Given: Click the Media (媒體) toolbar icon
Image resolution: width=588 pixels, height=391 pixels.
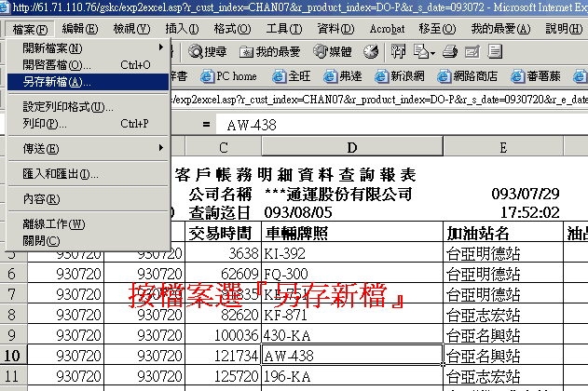Looking at the screenshot, I should click(x=332, y=51).
